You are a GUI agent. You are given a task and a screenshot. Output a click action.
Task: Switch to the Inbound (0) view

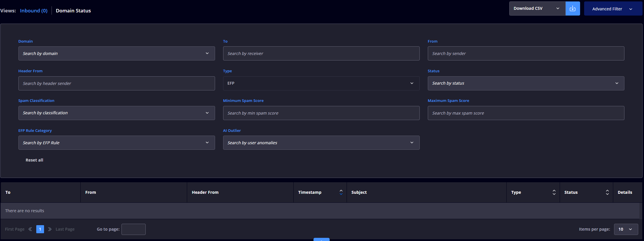34,11
